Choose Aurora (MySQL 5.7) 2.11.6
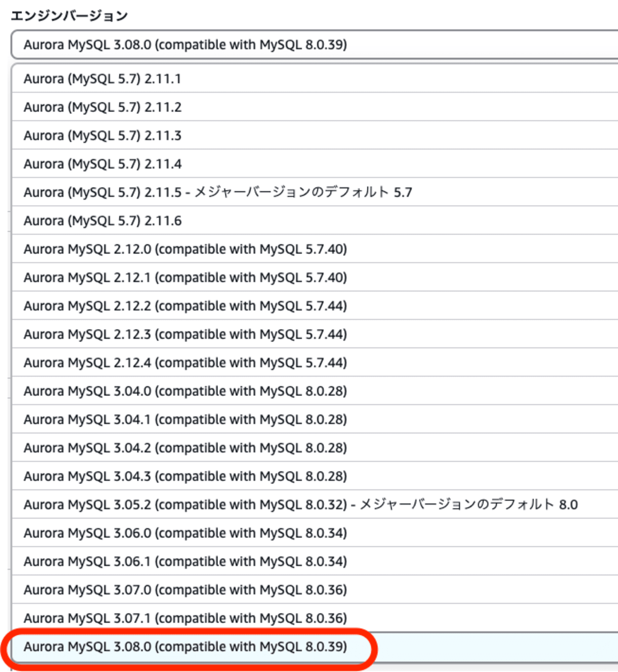The image size is (618, 672). tap(315, 220)
